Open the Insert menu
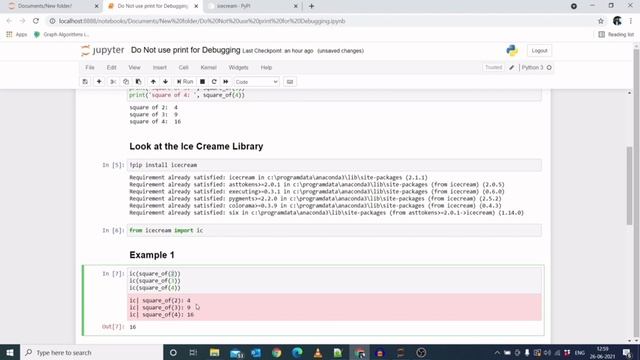Image resolution: width=640 pixels, height=360 pixels. tap(160, 67)
